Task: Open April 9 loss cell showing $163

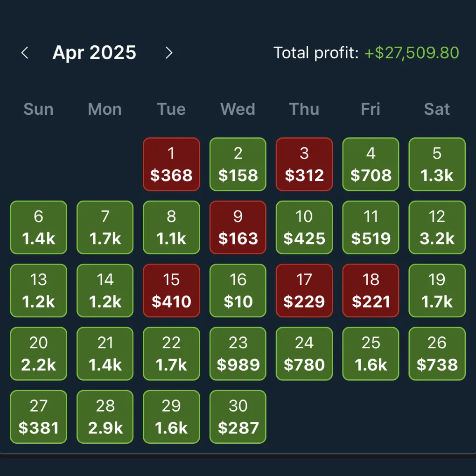Action: [238, 227]
